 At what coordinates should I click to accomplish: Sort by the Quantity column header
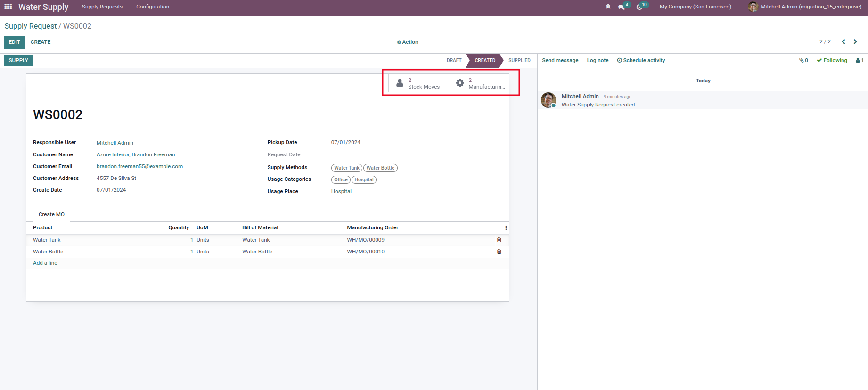[x=179, y=227]
